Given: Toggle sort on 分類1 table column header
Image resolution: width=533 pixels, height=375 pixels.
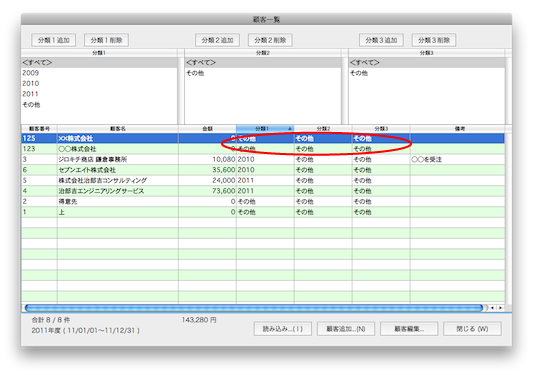Looking at the screenshot, I should 265,129.
